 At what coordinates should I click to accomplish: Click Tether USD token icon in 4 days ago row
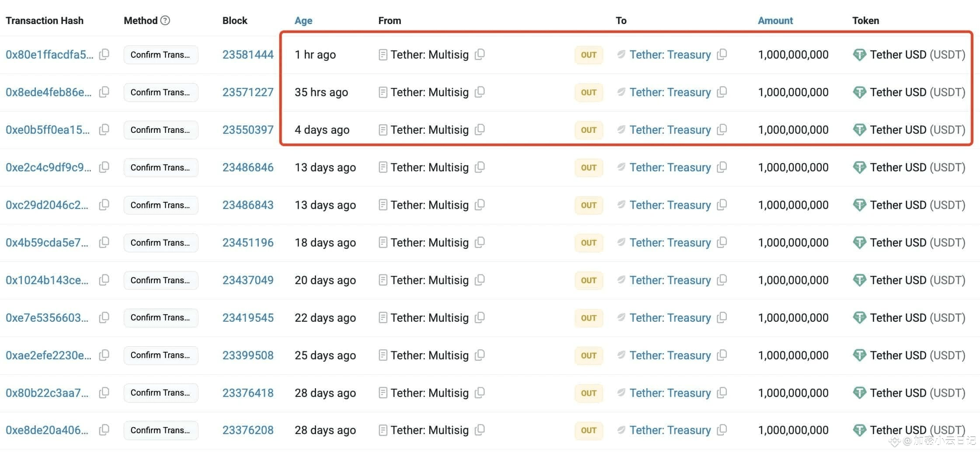[x=859, y=130]
